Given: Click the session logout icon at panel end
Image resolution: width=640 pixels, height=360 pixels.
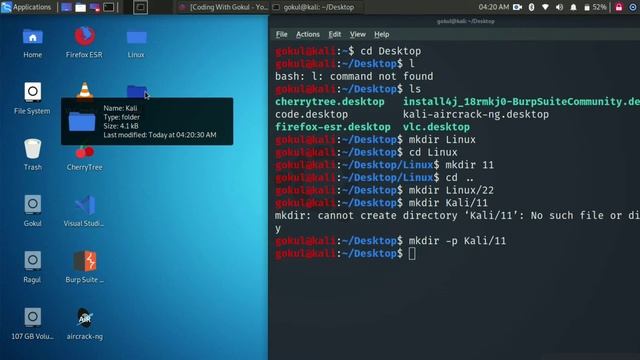Looking at the screenshot, I should pos(633,7).
